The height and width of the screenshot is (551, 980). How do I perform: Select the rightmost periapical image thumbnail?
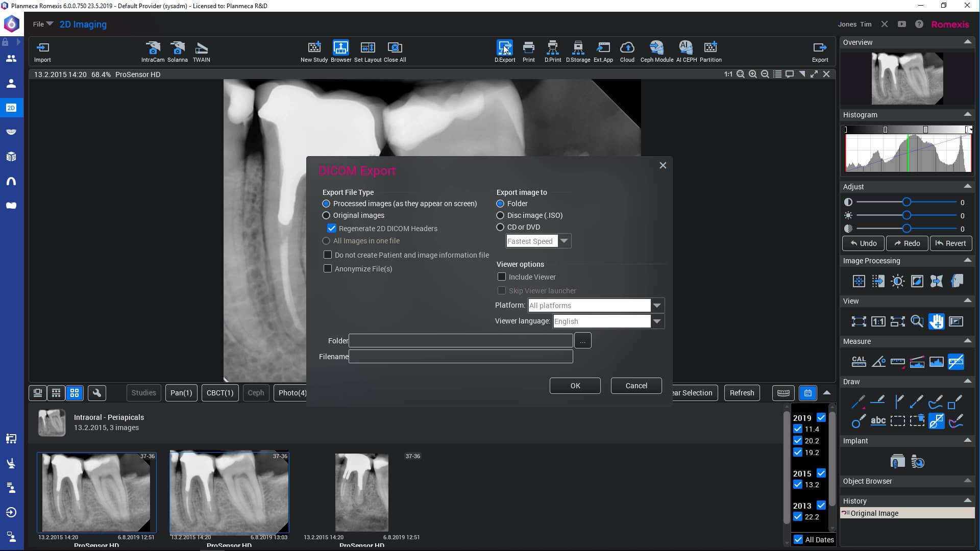coord(361,492)
